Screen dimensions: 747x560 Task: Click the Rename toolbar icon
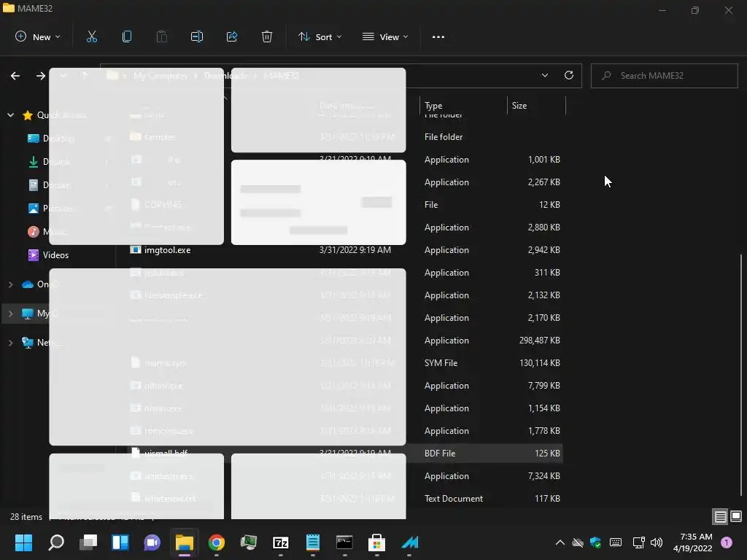point(197,36)
